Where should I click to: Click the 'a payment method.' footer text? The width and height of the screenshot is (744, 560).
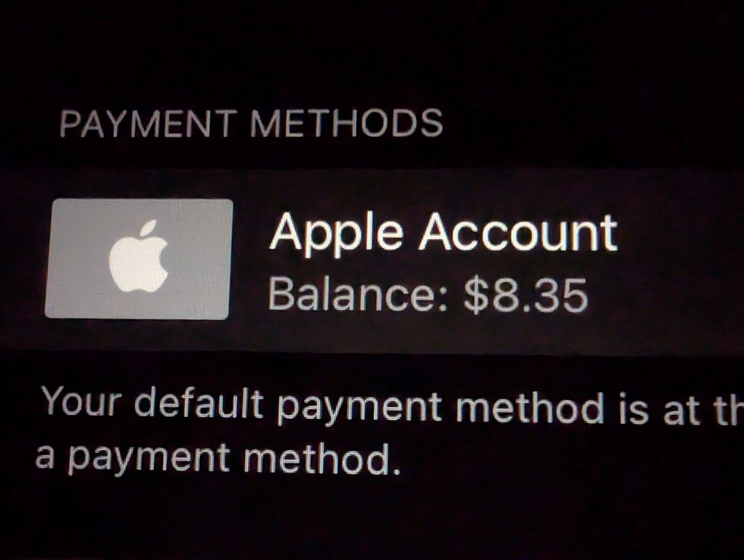pos(218,457)
